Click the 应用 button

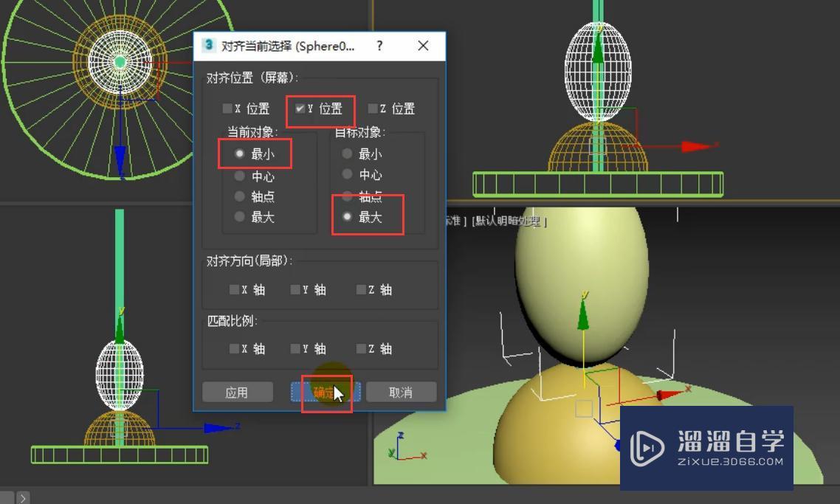tap(238, 392)
